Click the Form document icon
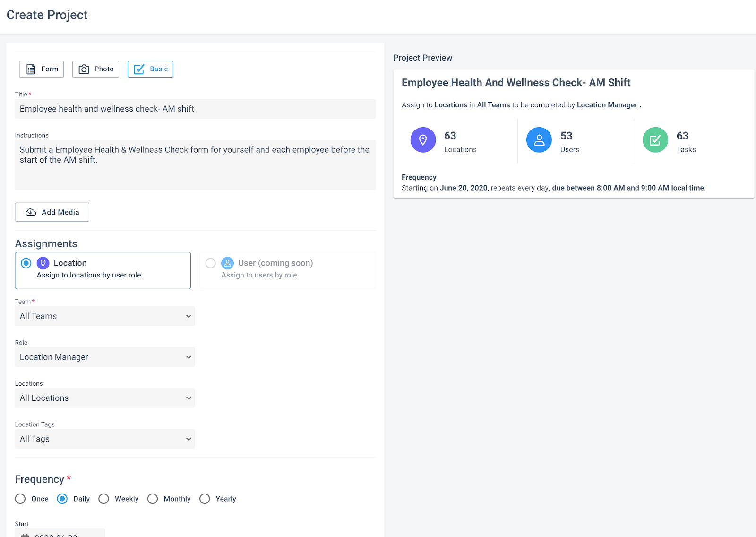Viewport: 756px width, 537px height. pos(31,69)
